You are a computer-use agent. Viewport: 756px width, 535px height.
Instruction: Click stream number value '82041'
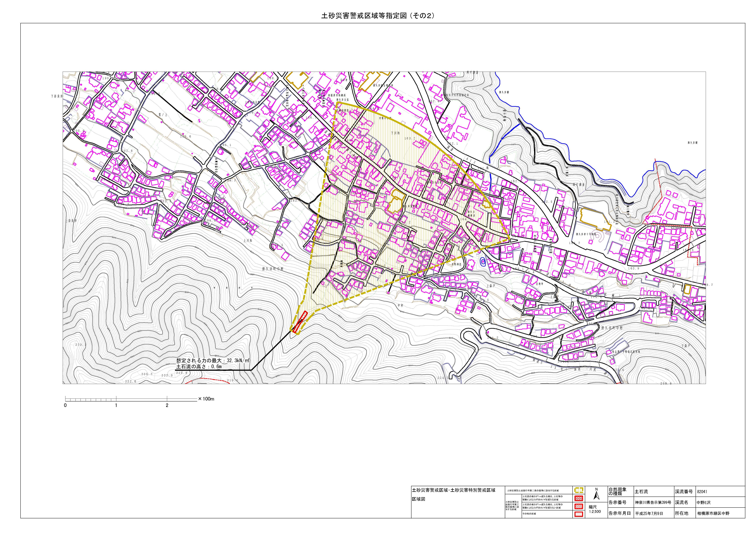(702, 492)
